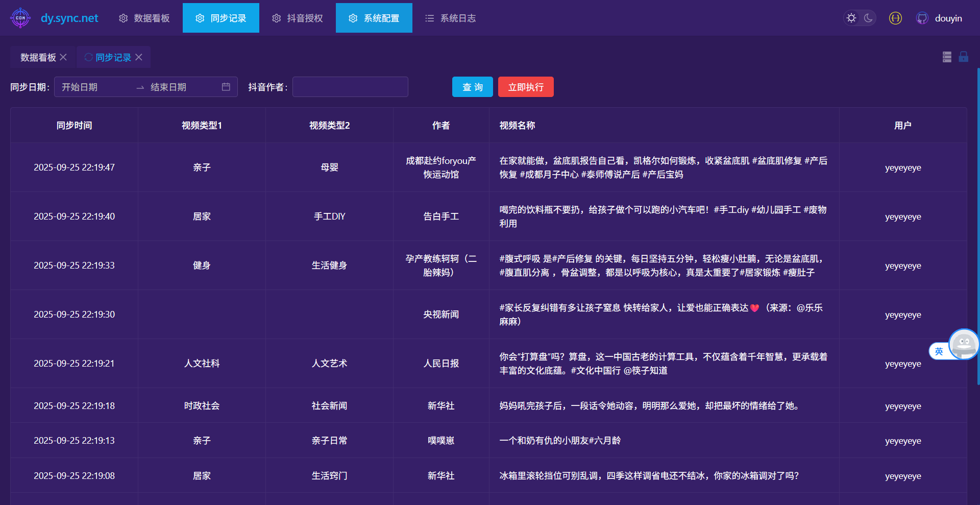Focus the 抖音作者 input field
The height and width of the screenshot is (505, 980).
click(x=350, y=87)
